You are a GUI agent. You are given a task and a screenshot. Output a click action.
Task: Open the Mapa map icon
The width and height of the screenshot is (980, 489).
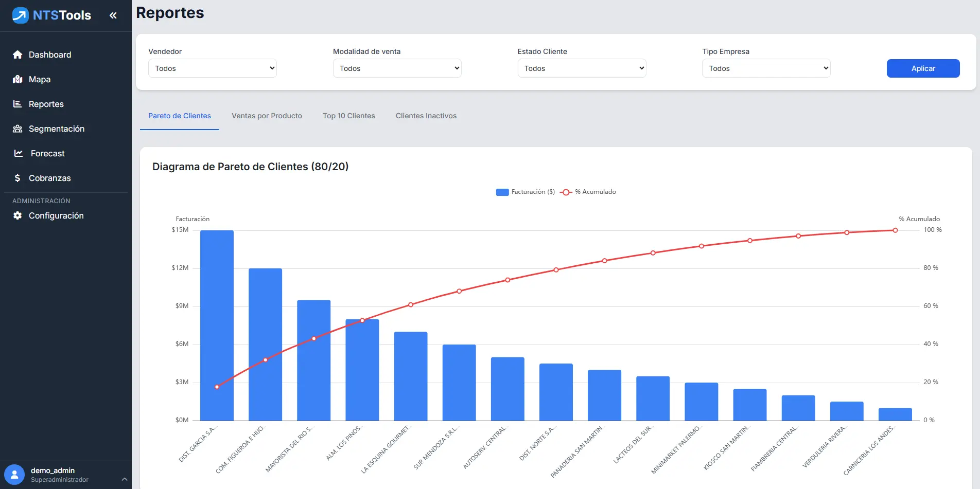coord(17,79)
